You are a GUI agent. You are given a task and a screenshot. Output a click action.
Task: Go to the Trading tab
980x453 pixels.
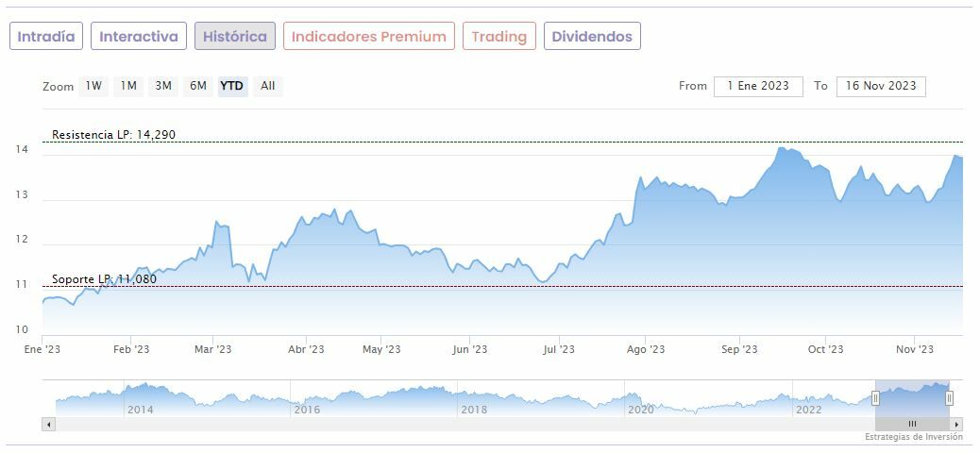[x=498, y=37]
